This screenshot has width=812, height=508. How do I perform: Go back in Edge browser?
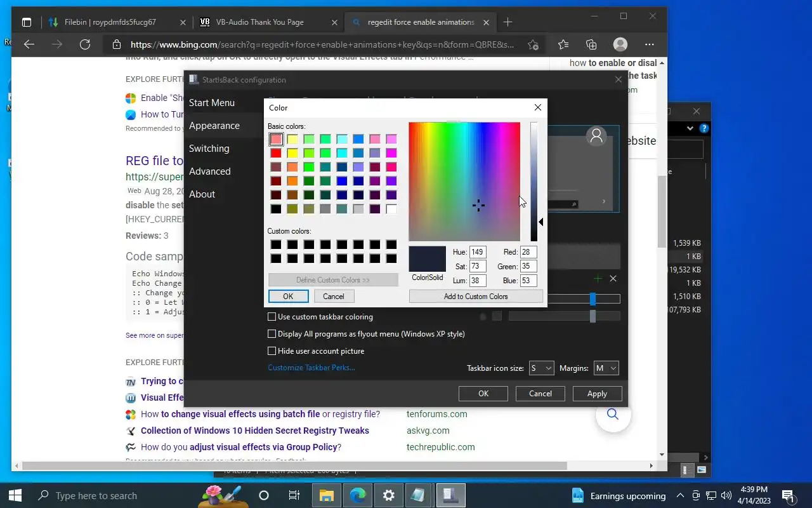click(29, 44)
